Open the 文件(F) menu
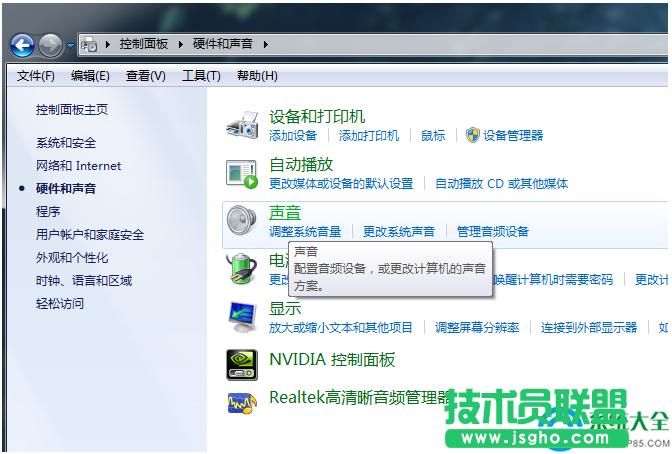This screenshot has height=454, width=672. coord(36,76)
